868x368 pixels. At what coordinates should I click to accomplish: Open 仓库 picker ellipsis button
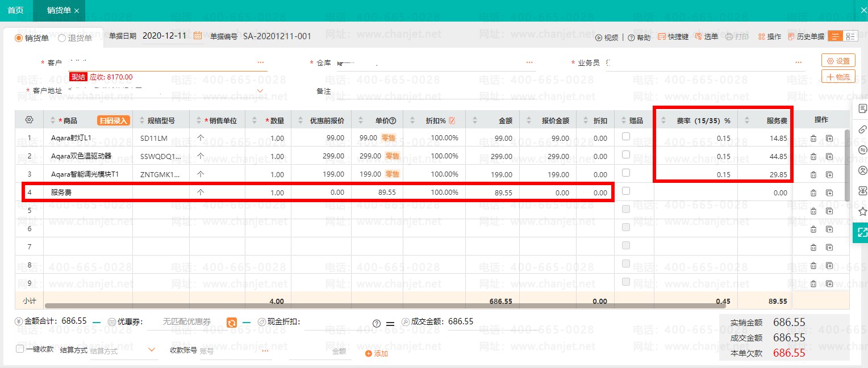point(529,62)
